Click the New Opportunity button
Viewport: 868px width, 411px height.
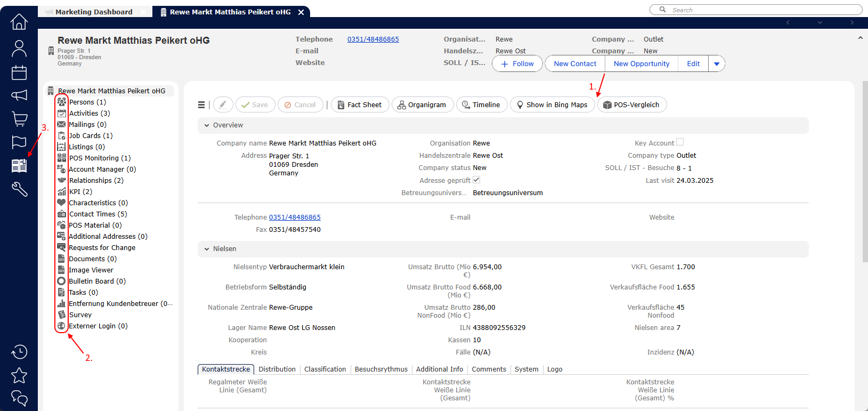pos(641,64)
